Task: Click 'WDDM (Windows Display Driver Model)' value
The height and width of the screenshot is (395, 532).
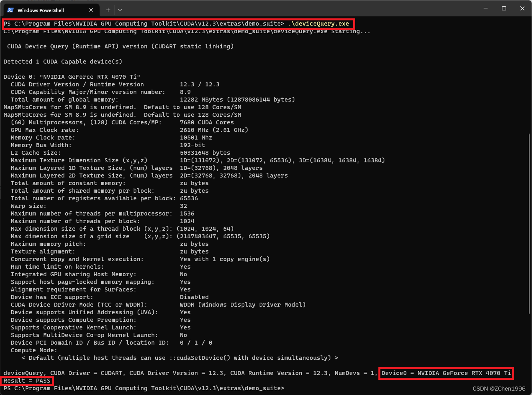Action: 243,305
